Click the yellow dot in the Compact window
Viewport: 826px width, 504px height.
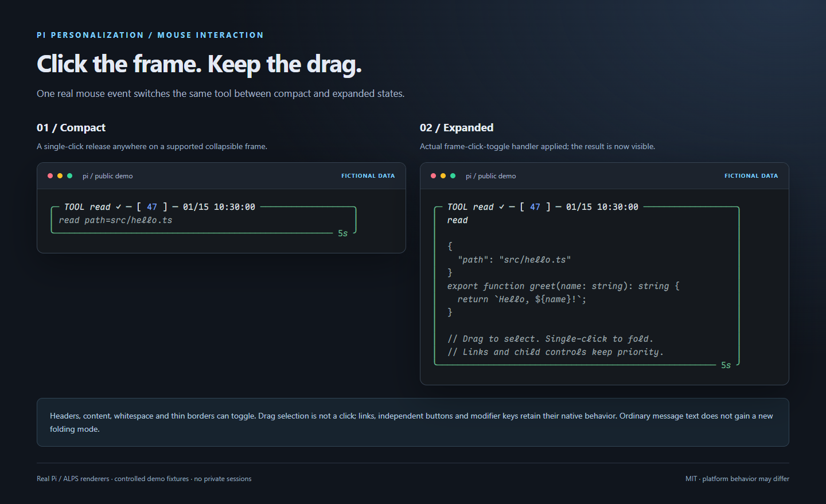pos(60,176)
